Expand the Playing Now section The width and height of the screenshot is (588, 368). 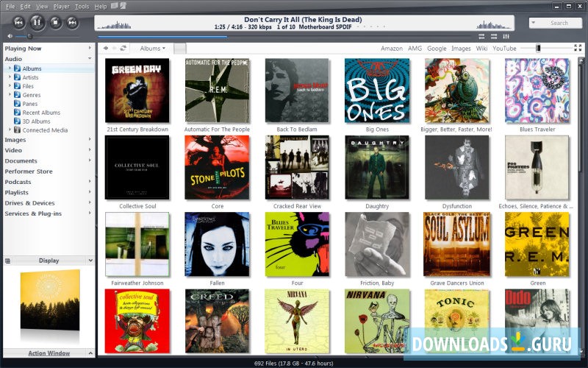90,48
